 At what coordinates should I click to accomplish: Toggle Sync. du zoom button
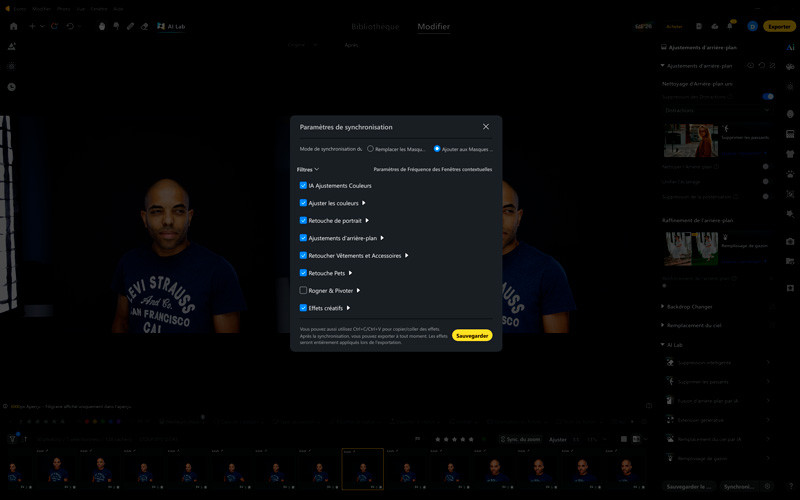click(x=520, y=439)
